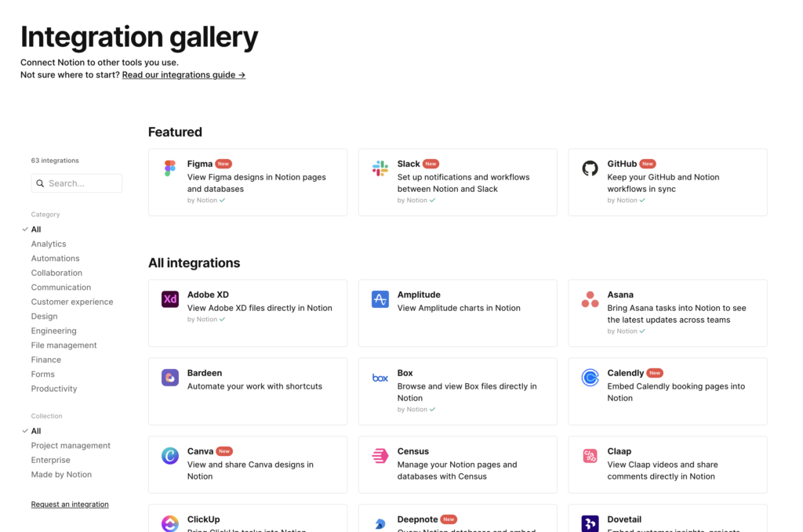This screenshot has height=532, width=803.
Task: Click the Amplitude chart icon
Action: pos(380,299)
